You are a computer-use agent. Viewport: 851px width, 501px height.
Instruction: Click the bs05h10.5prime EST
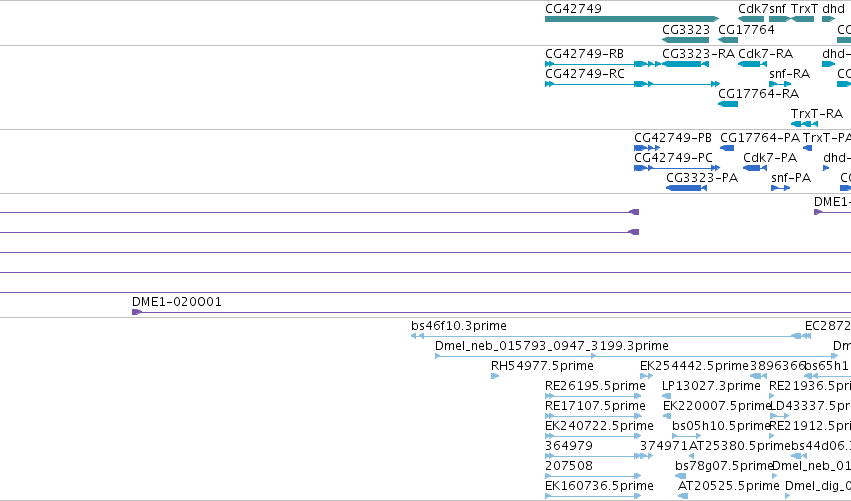pos(687,436)
